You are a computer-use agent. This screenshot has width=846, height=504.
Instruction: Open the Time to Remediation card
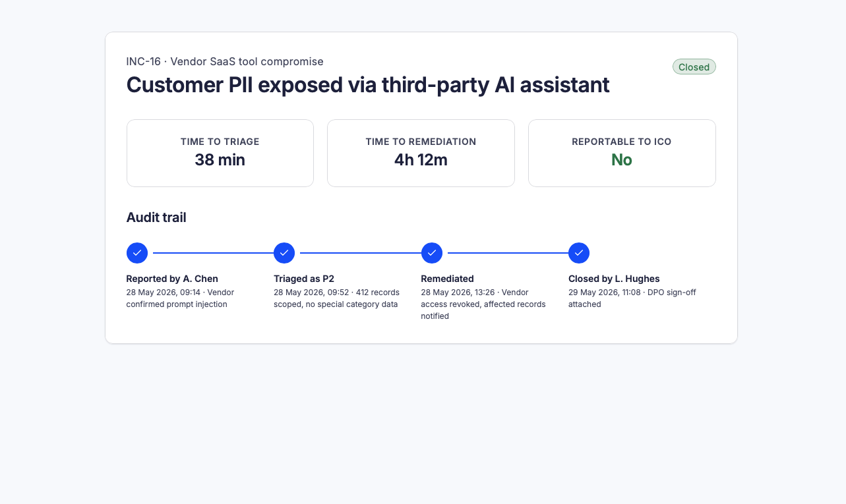pyautogui.click(x=421, y=153)
